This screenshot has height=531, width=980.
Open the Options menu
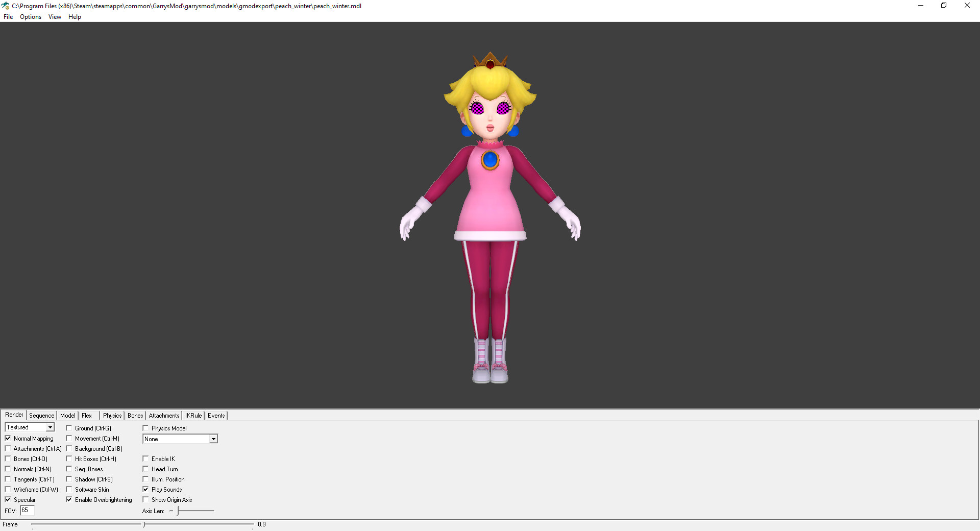pos(30,17)
